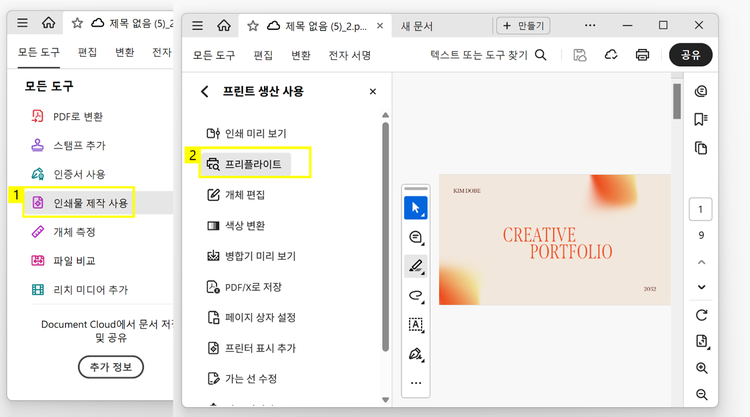This screenshot has width=750, height=417.
Task: Open 가는 선 수정 tool
Action: click(242, 379)
